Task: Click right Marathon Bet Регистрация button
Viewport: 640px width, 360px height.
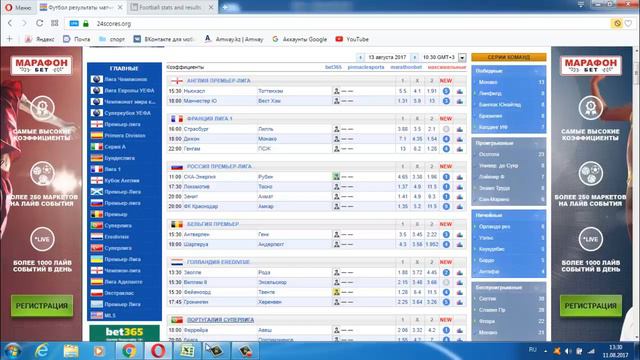Action: click(x=591, y=306)
